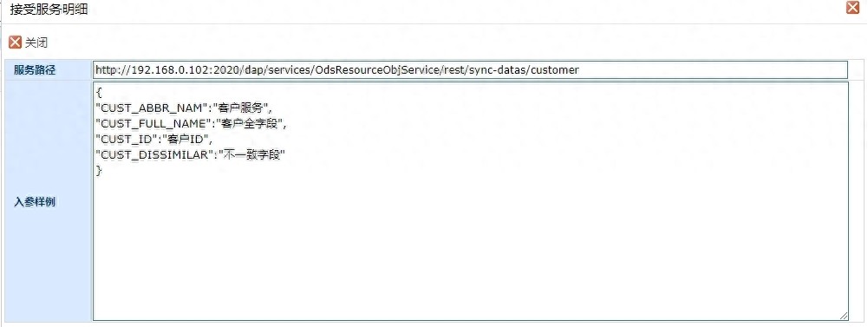Viewport: 868px width, 327px height.
Task: Click the 服务路径 field label
Action: pos(35,70)
